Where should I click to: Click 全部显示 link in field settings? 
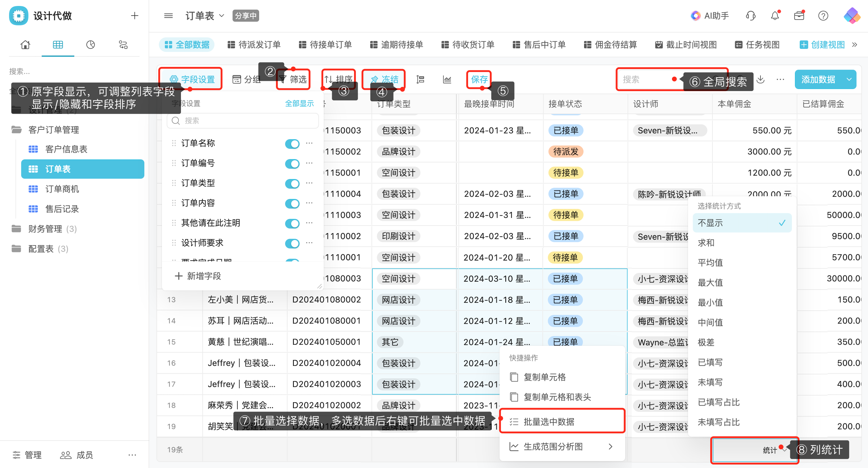299,103
